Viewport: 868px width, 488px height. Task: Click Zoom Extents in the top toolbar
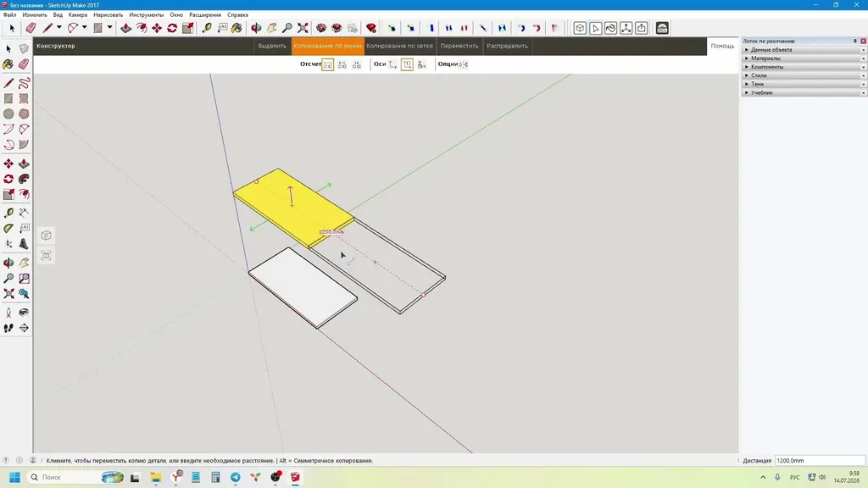[303, 28]
